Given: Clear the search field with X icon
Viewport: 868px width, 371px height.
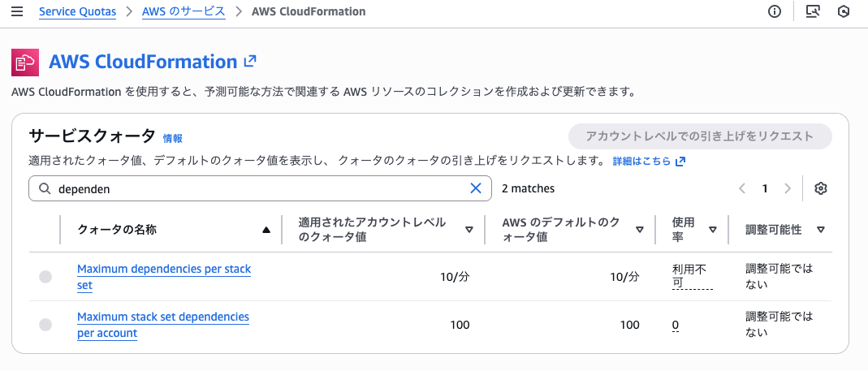Looking at the screenshot, I should pos(476,188).
